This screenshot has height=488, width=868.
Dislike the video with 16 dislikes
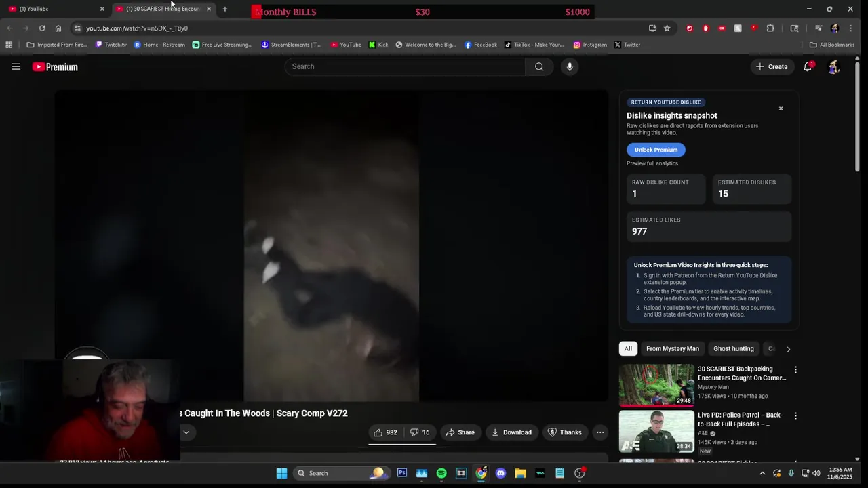pyautogui.click(x=420, y=432)
